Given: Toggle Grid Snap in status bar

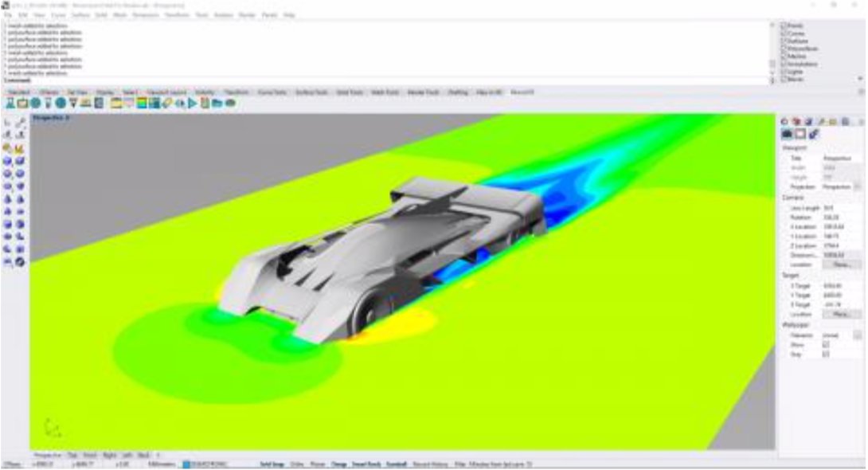Looking at the screenshot, I should 272,464.
